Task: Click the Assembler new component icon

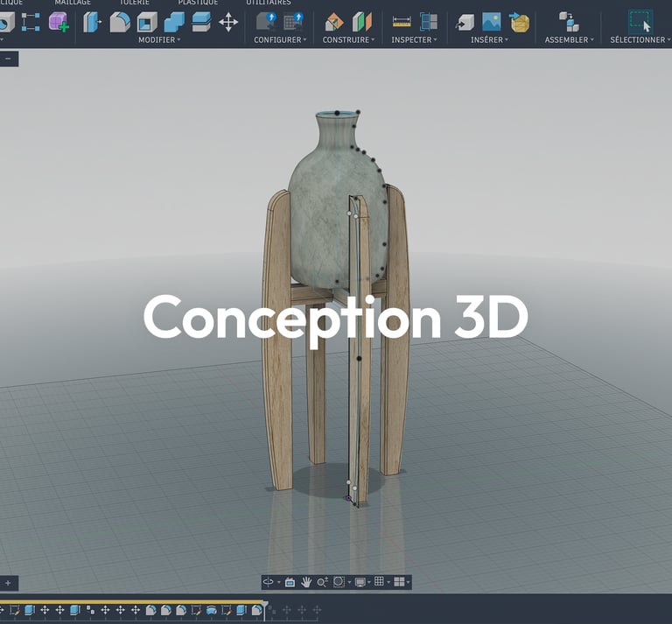Action: pos(569,22)
